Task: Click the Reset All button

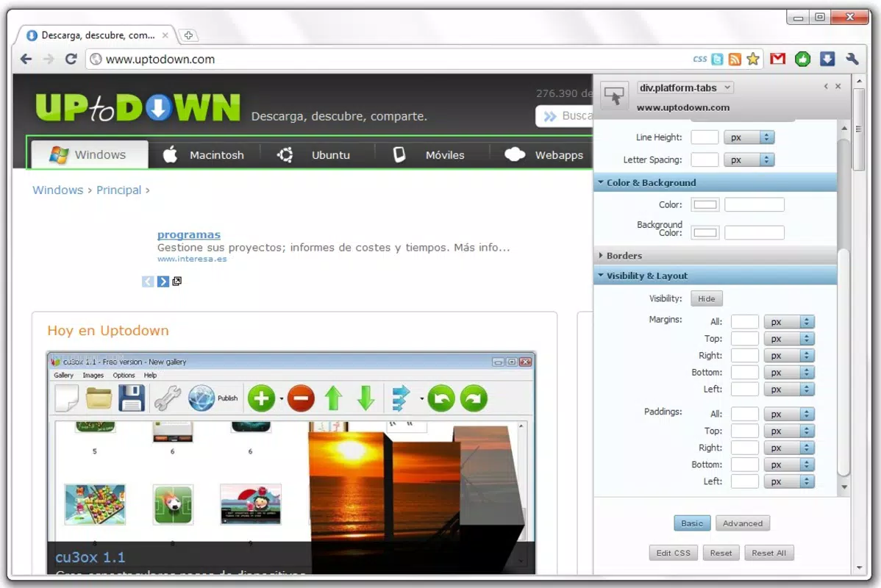Action: pyautogui.click(x=768, y=553)
